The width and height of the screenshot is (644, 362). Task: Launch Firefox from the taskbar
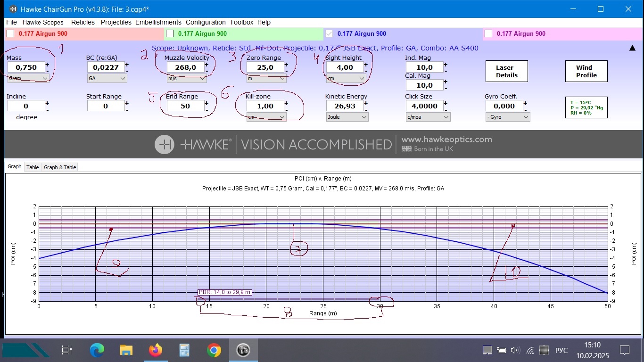point(155,350)
